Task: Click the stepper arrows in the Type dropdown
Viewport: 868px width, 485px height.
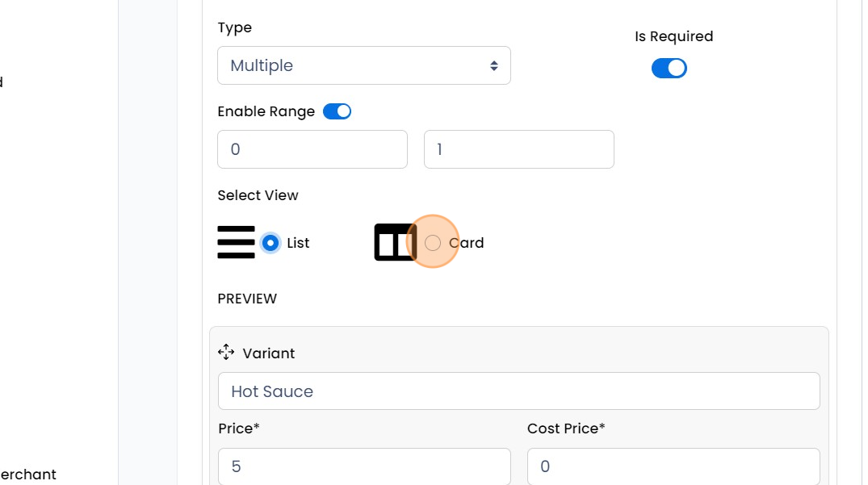Action: pyautogui.click(x=493, y=65)
